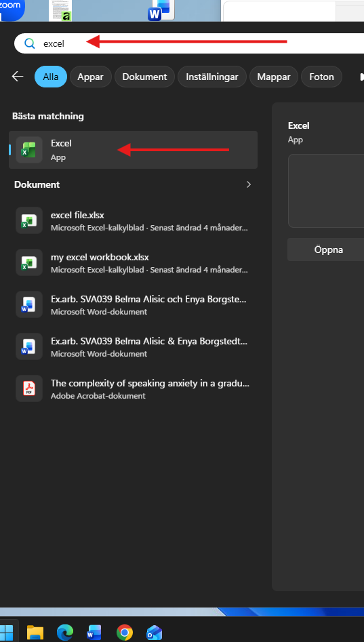Choose the Mappar filter tab
The width and height of the screenshot is (364, 642).
pyautogui.click(x=274, y=77)
